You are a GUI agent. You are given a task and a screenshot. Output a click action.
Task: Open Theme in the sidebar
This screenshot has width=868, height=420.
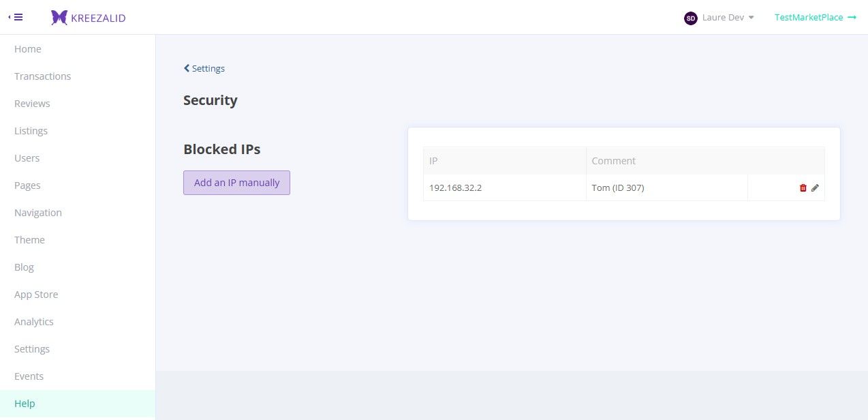click(x=78, y=240)
